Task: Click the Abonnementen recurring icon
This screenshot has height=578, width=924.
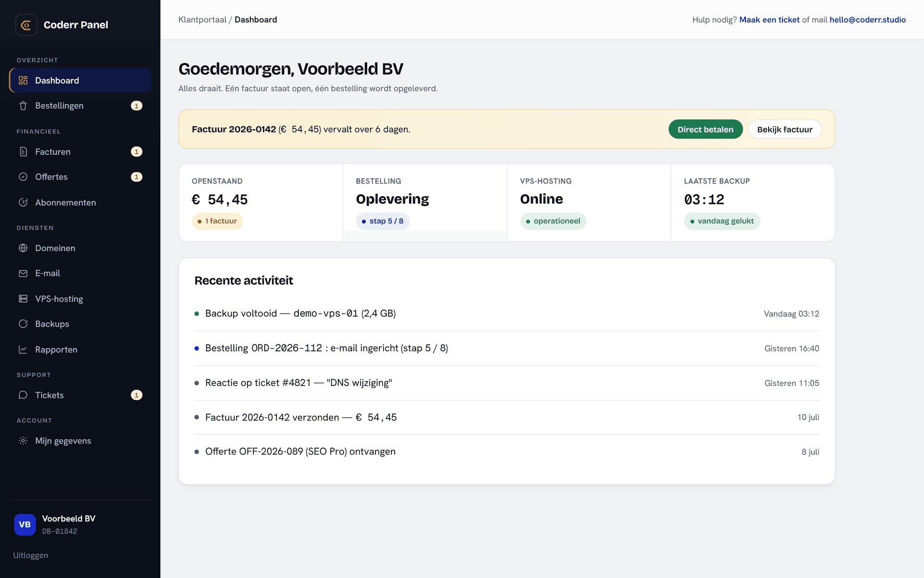Action: [x=23, y=202]
